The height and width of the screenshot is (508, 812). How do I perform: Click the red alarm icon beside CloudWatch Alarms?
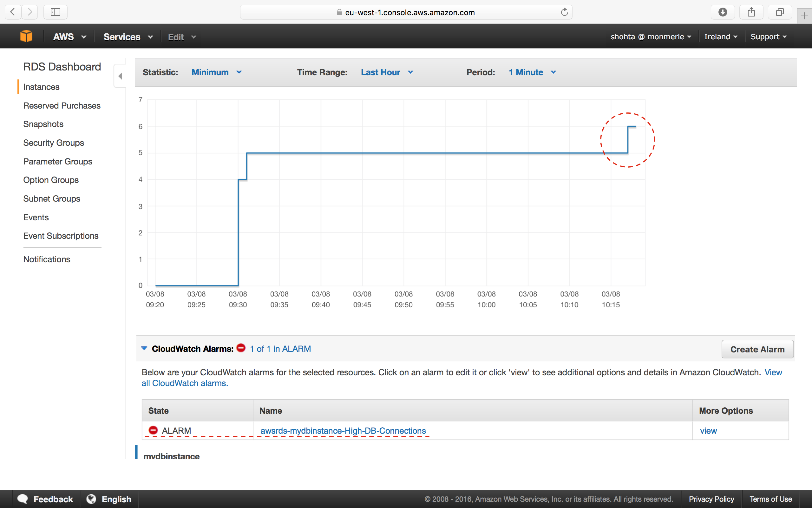[241, 348]
